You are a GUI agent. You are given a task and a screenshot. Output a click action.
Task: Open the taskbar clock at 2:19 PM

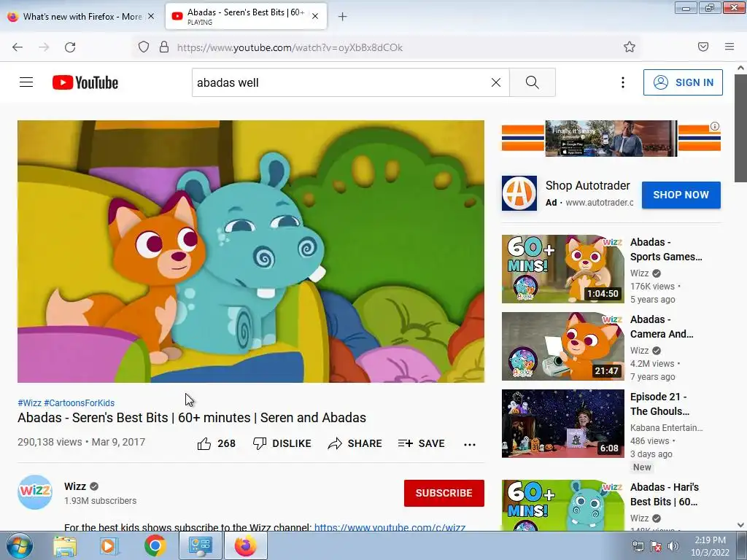point(710,546)
